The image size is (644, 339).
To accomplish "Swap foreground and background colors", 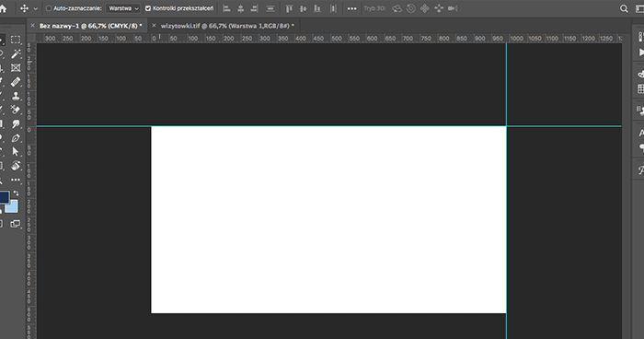I will tap(16, 193).
